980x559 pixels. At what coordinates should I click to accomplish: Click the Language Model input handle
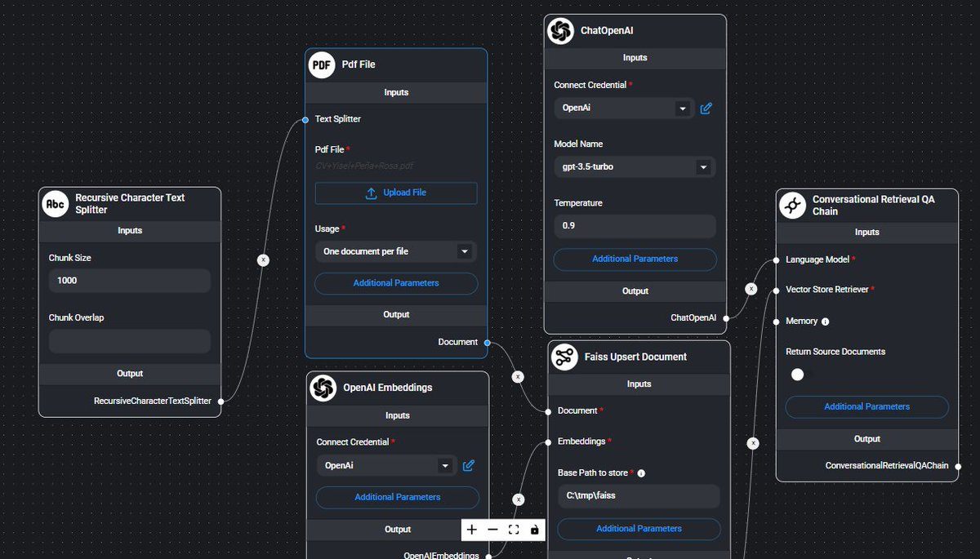pyautogui.click(x=777, y=260)
